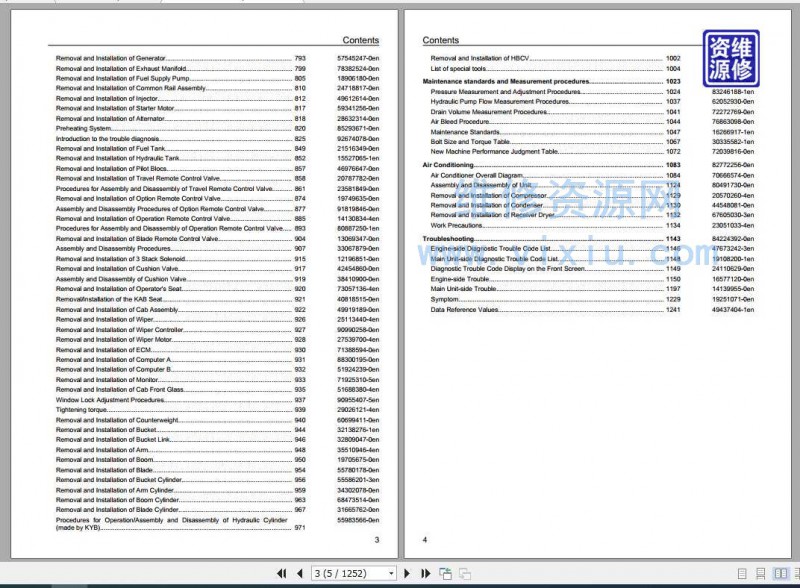
Task: Click 'Work Precautions' entry
Action: [457, 225]
